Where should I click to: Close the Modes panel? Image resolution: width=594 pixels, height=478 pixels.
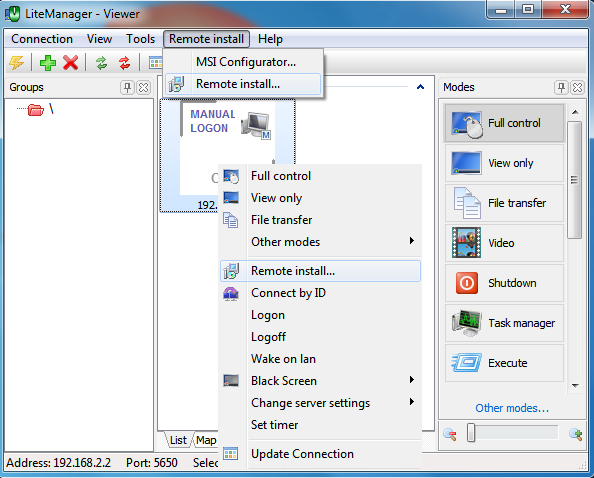click(577, 87)
